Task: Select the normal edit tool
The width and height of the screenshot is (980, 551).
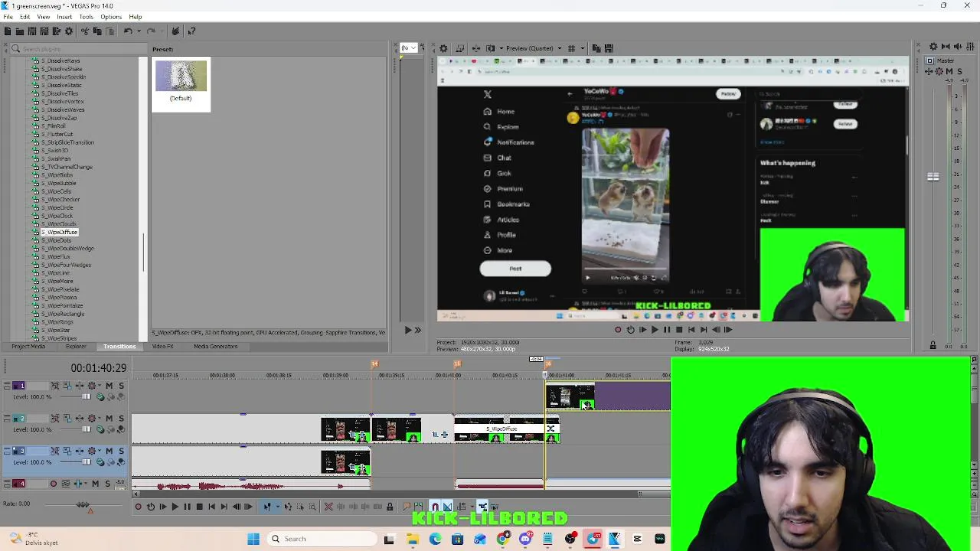Action: tap(267, 507)
